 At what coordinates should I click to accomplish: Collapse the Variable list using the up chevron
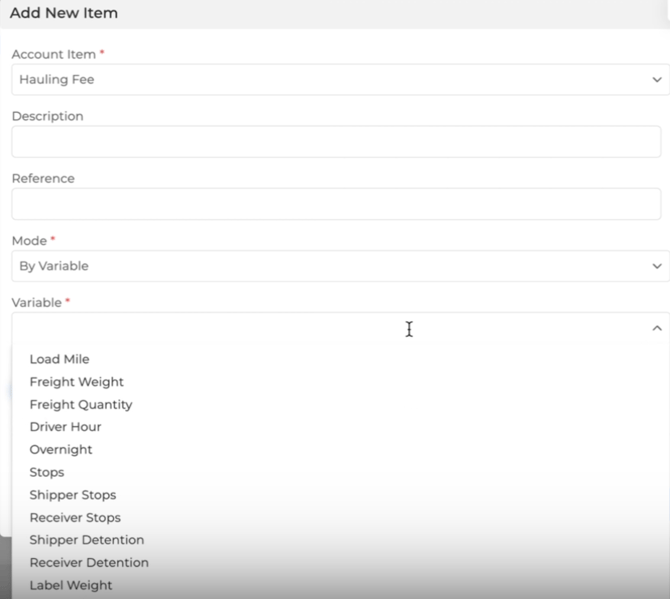(657, 328)
